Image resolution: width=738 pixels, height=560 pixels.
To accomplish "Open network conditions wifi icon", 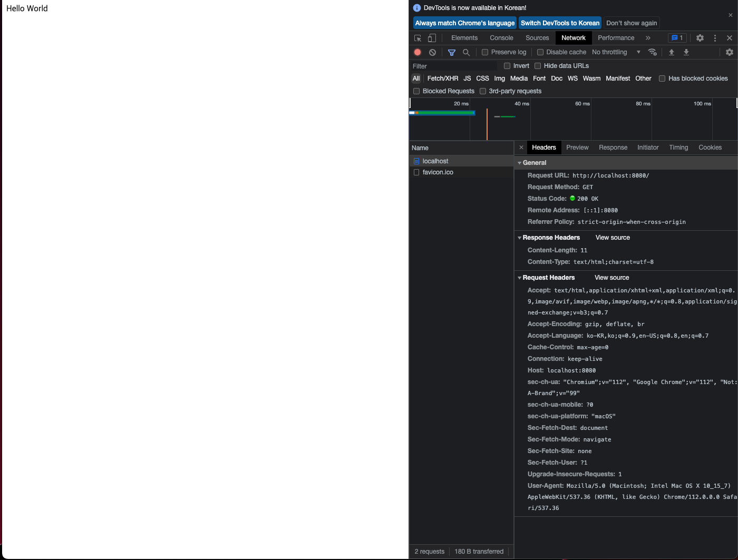I will click(x=653, y=52).
